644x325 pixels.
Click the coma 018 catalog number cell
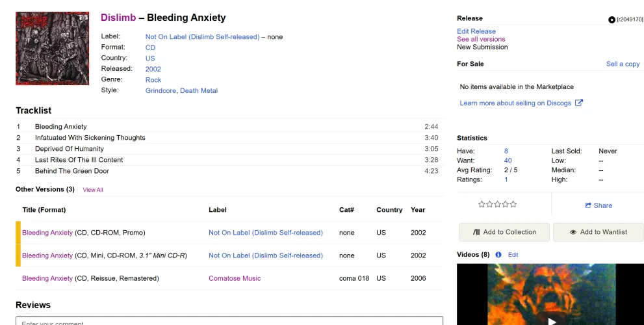pyautogui.click(x=354, y=278)
